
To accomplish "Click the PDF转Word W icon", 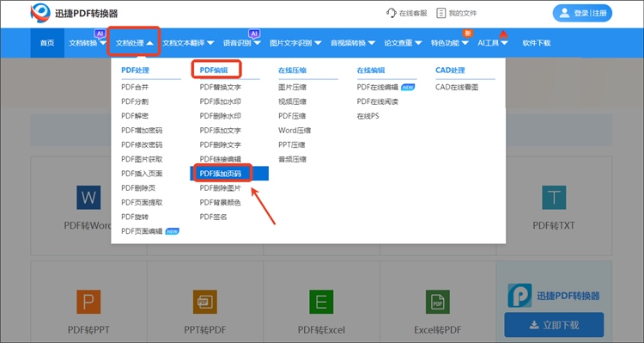I will coord(88,198).
